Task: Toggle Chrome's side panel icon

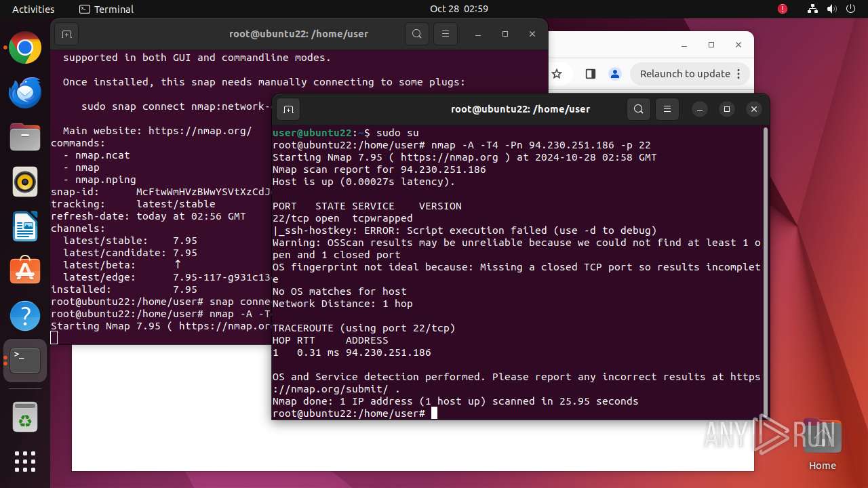Action: point(590,74)
